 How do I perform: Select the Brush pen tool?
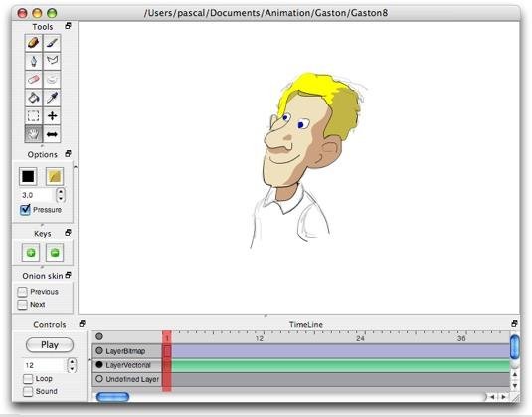pos(52,43)
